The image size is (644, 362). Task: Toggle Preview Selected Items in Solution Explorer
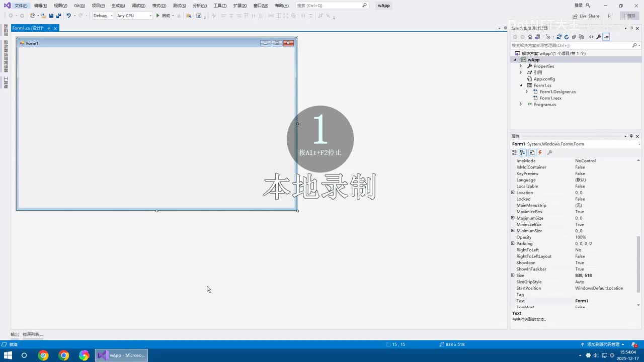pos(606,37)
